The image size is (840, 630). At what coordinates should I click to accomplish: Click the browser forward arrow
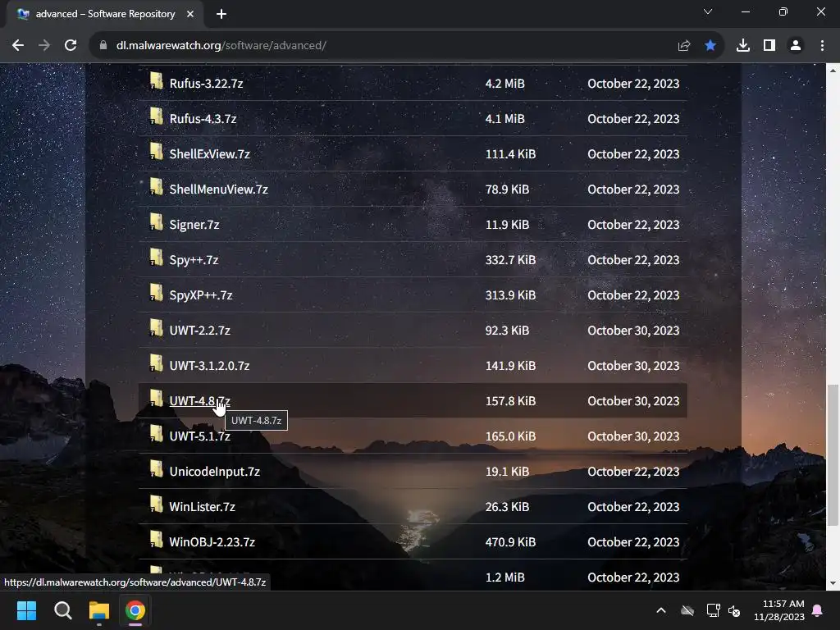[x=44, y=46]
